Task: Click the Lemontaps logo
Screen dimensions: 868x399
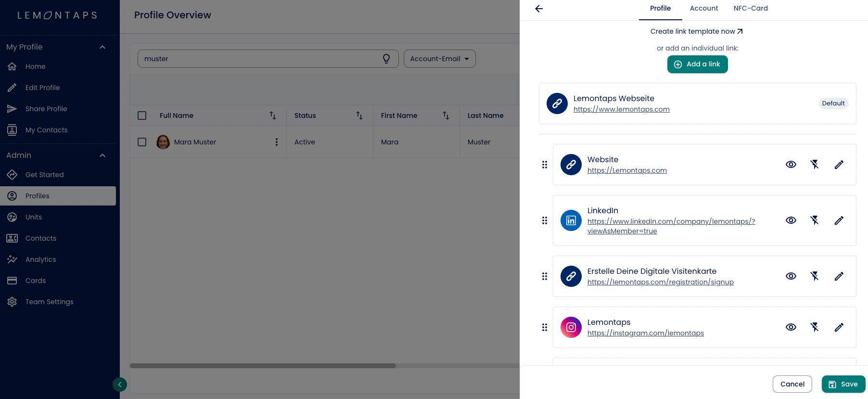Action: click(x=58, y=15)
